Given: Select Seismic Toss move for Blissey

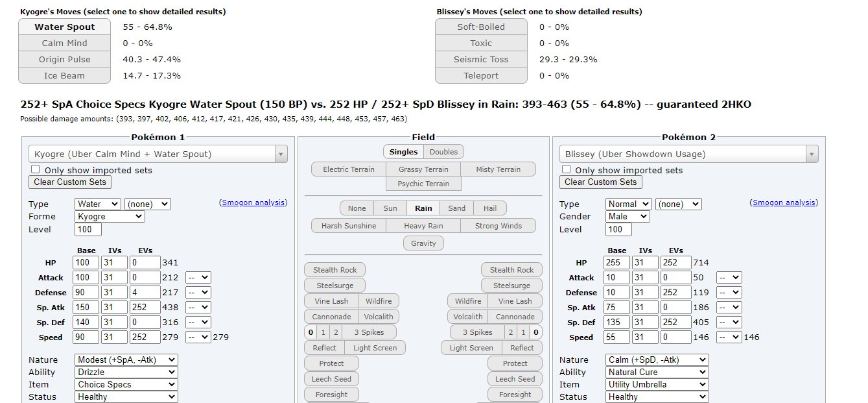Looking at the screenshot, I should point(481,59).
